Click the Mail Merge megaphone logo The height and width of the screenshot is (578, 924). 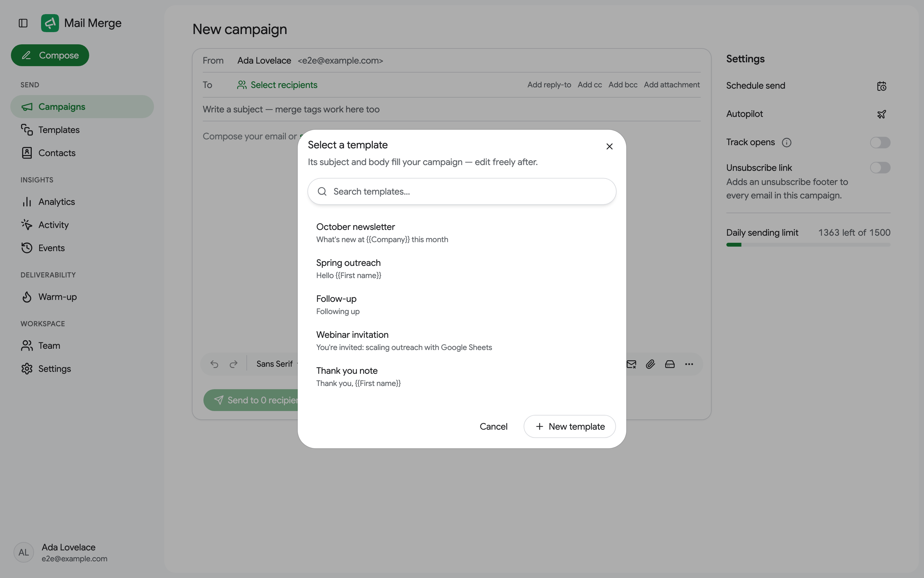coord(50,23)
